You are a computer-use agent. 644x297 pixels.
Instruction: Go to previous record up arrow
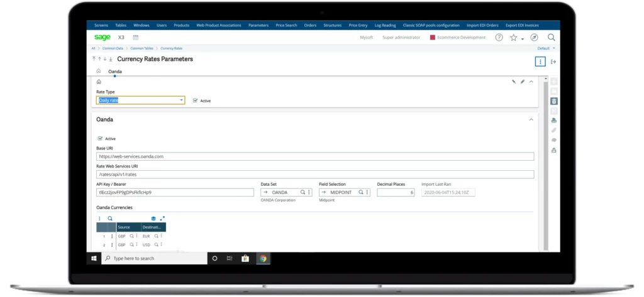point(99,59)
